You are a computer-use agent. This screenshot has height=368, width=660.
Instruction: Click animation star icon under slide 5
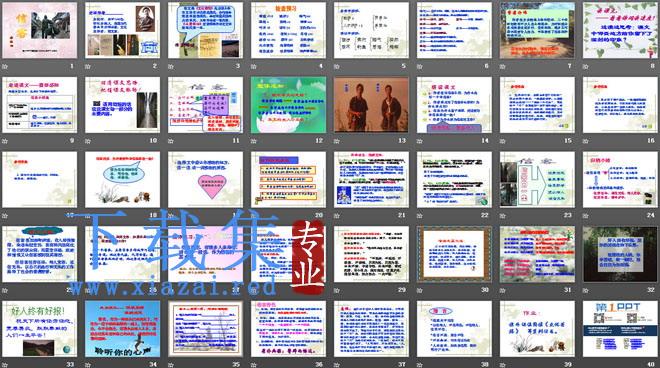(337, 66)
